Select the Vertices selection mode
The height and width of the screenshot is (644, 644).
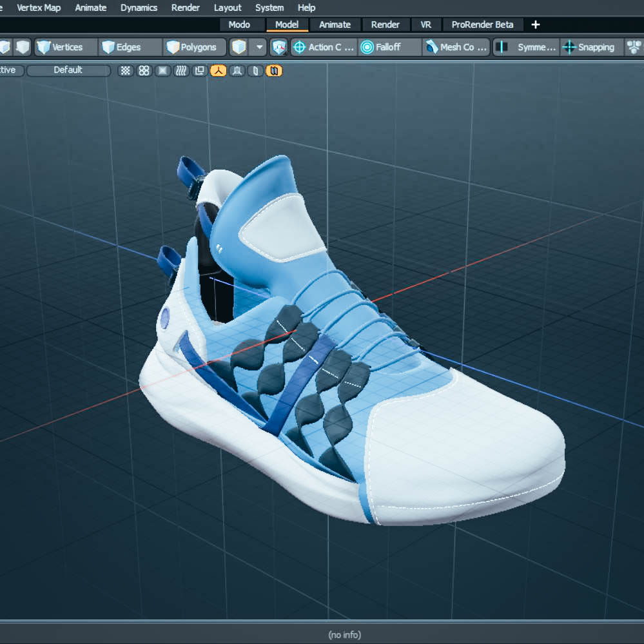coord(63,47)
